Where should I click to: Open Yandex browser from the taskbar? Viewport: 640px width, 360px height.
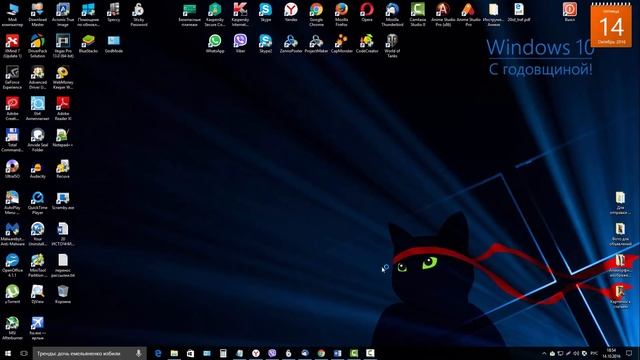256,353
